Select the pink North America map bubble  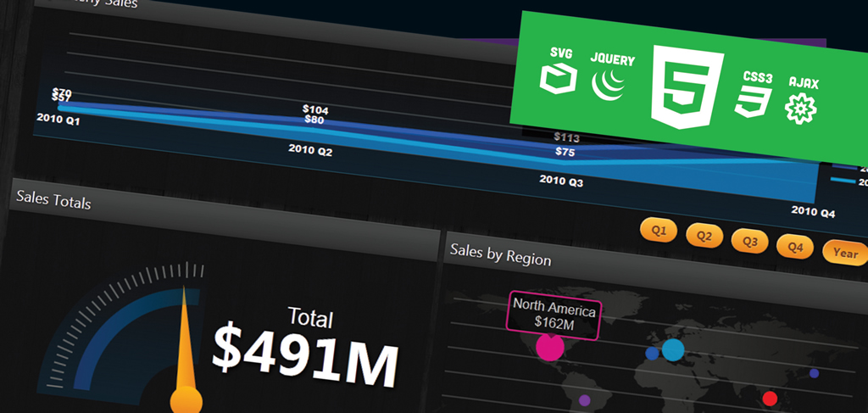[550, 347]
